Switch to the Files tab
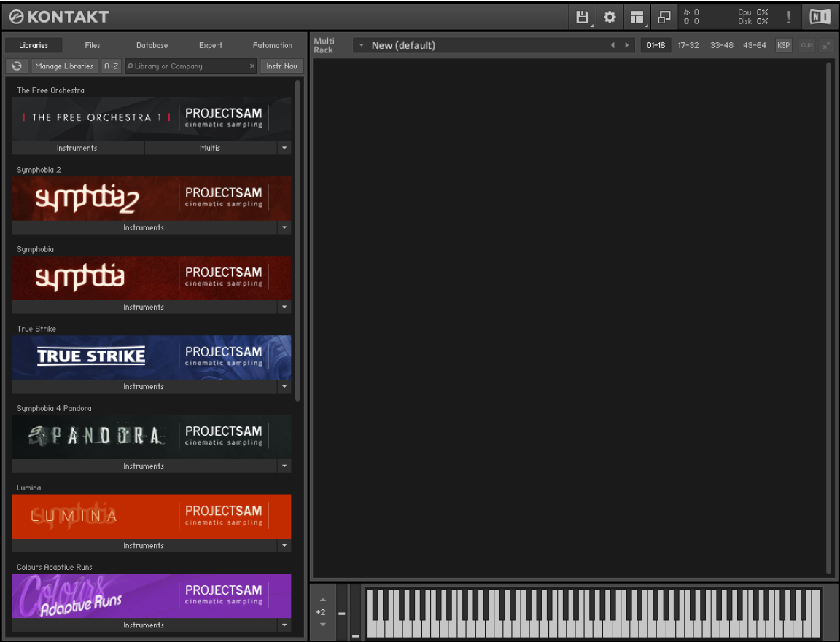This screenshot has width=840, height=642. coord(93,45)
